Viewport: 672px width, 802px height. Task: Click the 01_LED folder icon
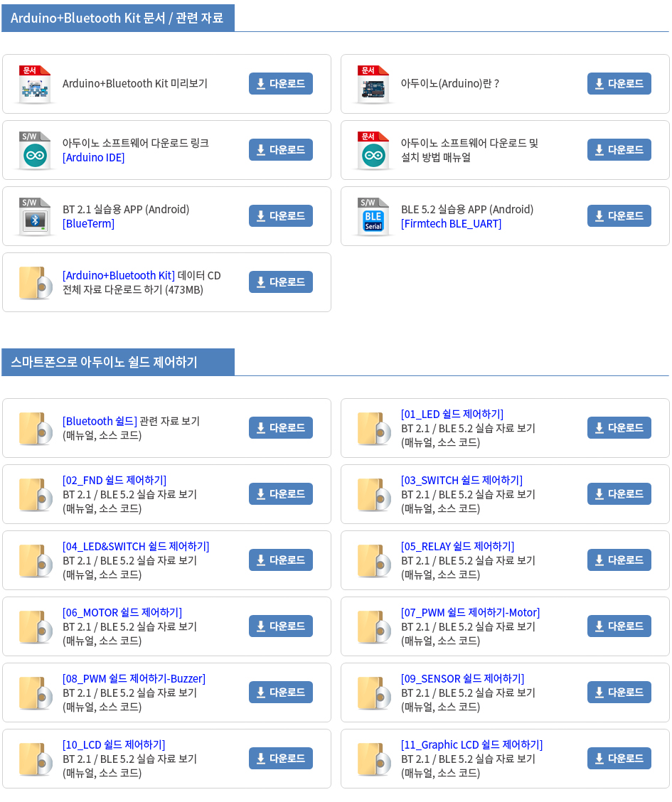tap(374, 428)
